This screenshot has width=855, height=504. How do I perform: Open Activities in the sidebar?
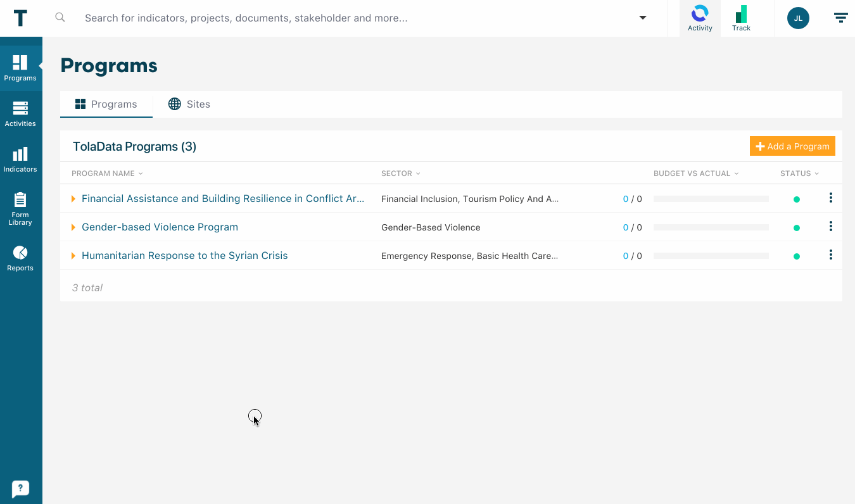click(x=20, y=114)
